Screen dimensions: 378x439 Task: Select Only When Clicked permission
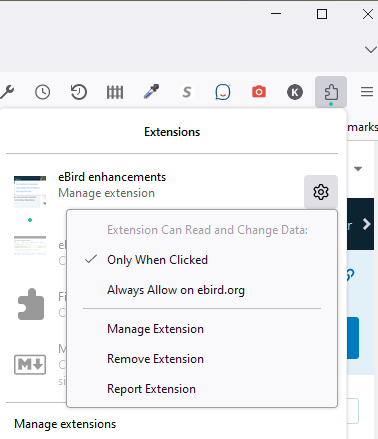coord(202,260)
